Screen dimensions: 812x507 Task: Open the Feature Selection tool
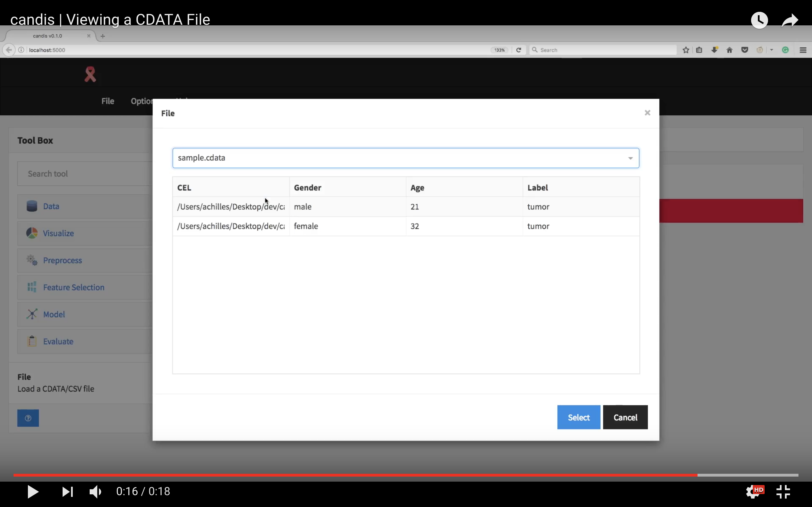click(73, 287)
